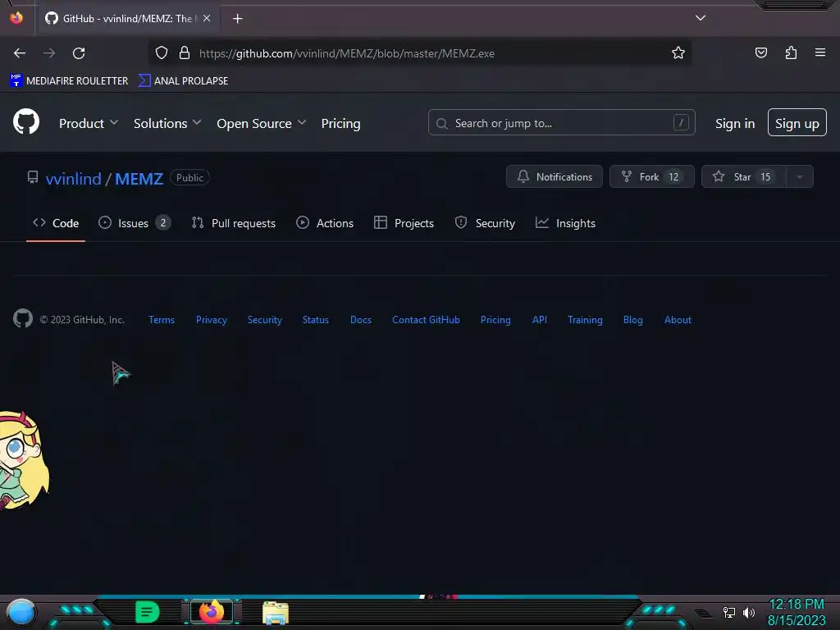Click the Notifications bell button

pos(554,177)
